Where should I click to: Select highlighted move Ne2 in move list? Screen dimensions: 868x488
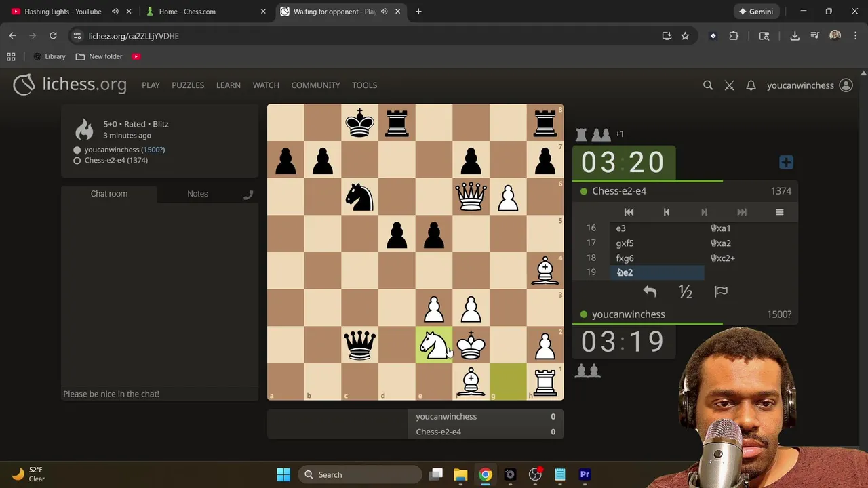(657, 272)
